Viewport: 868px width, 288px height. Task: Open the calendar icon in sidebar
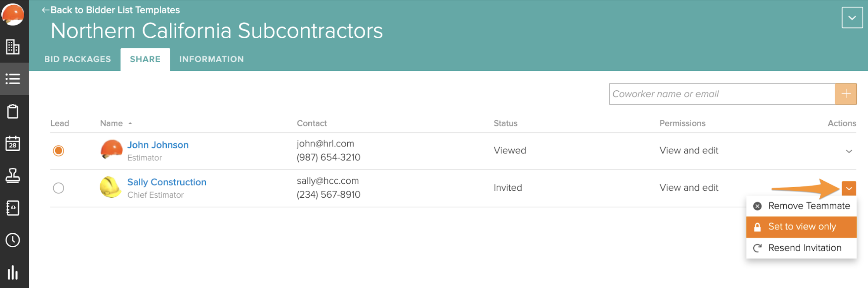pyautogui.click(x=13, y=143)
